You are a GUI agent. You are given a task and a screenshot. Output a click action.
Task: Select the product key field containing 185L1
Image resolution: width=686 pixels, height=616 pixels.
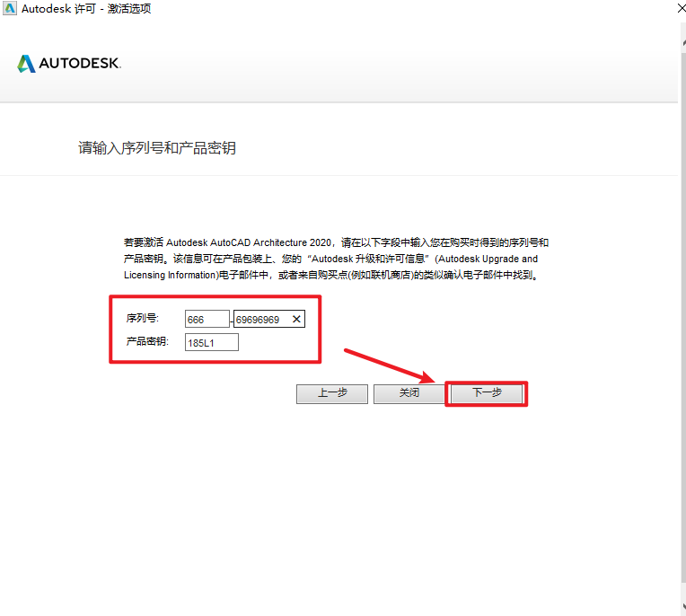click(x=211, y=342)
